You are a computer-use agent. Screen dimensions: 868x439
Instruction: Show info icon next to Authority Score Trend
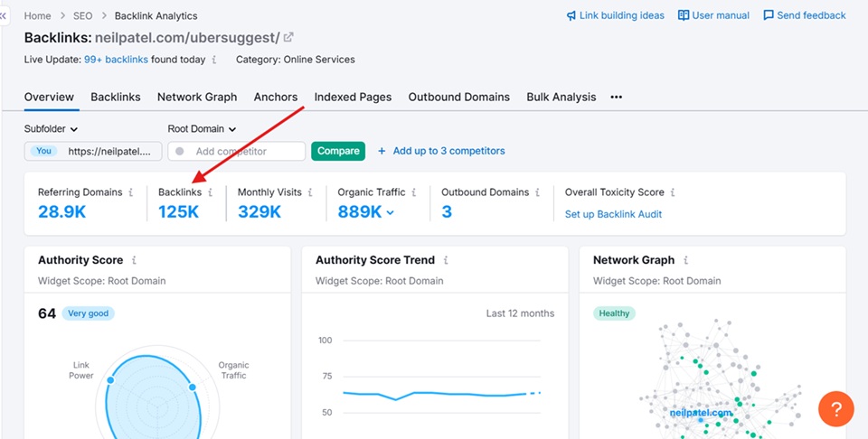446,260
